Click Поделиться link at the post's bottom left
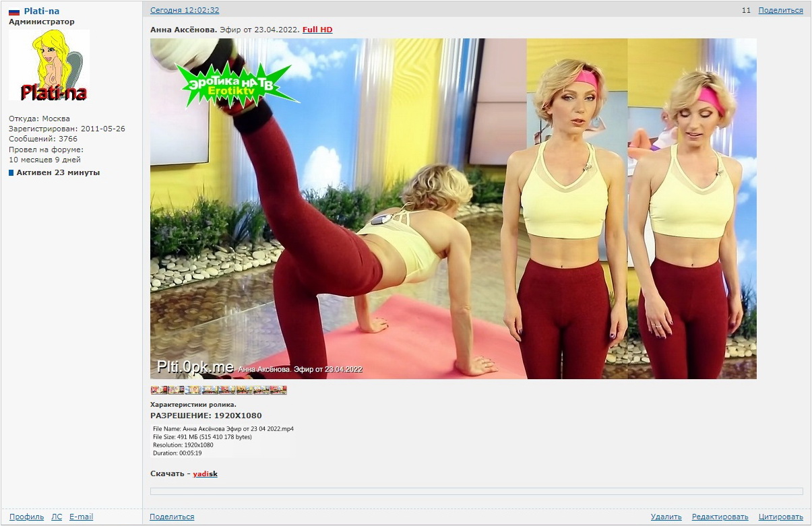 coord(172,517)
